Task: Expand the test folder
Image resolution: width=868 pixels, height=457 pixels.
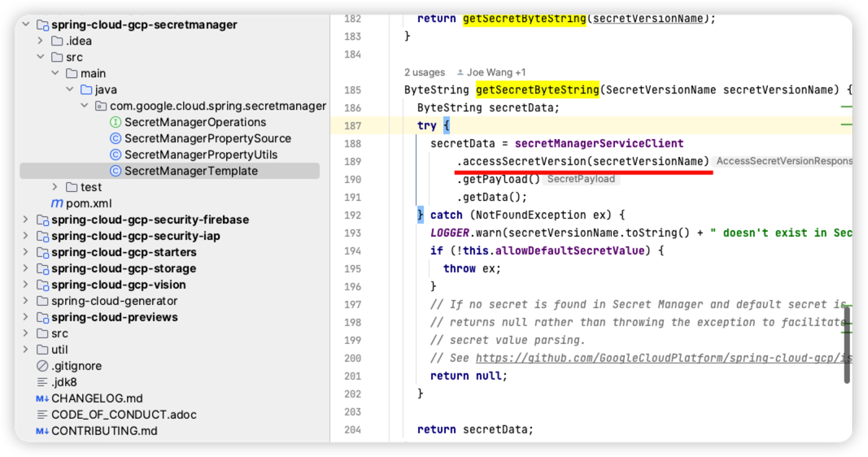Action: click(x=55, y=187)
